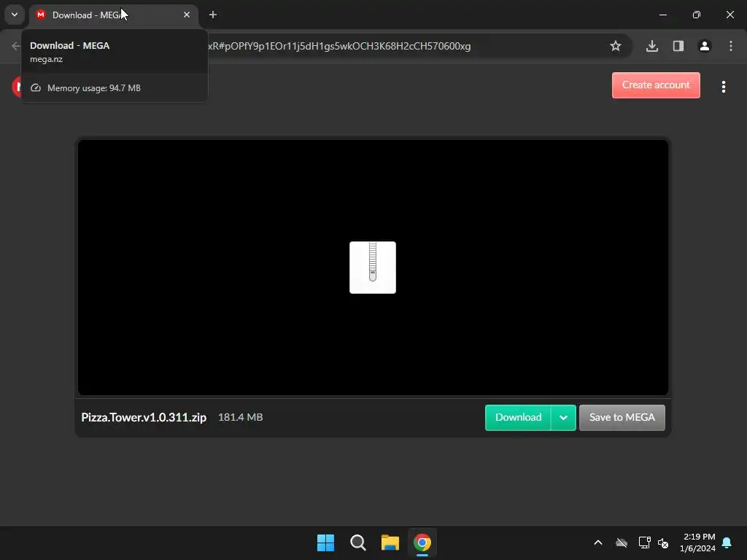Bookmark this page with the star icon
This screenshot has height=560, width=747.
[616, 46]
